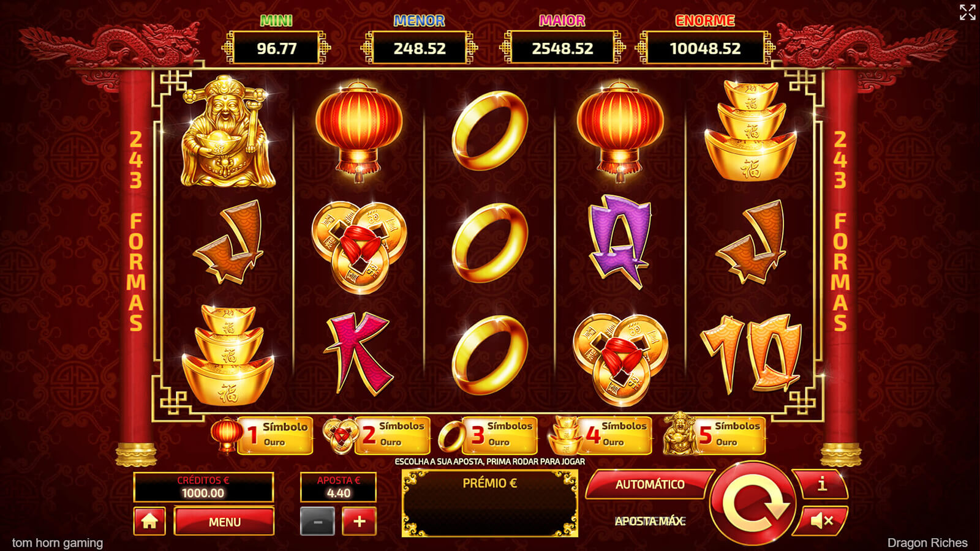Click the golden god symbol on reel one
The width and height of the screenshot is (980, 551).
point(228,132)
